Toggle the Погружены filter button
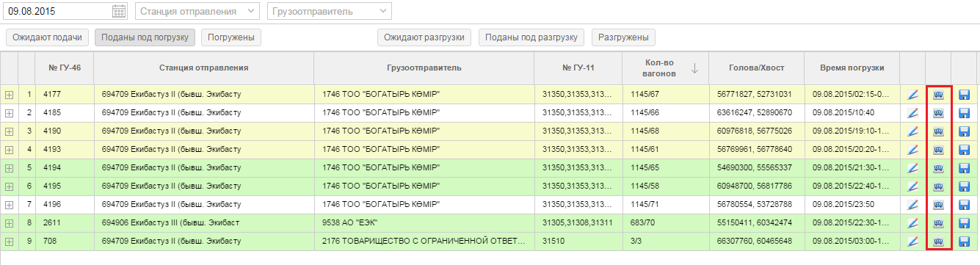 [231, 37]
